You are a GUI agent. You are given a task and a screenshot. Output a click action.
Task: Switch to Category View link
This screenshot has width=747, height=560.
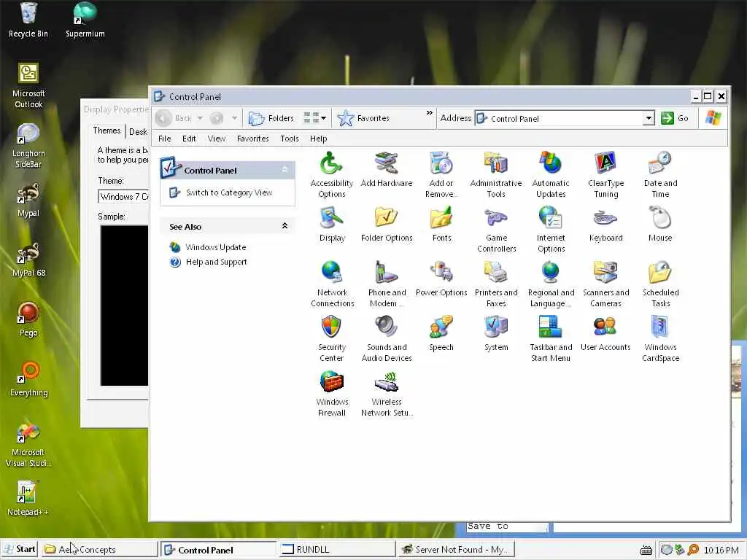coord(229,192)
